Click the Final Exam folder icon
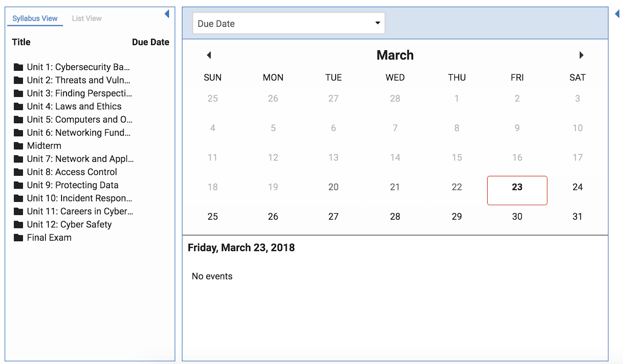The image size is (623, 364). [18, 238]
